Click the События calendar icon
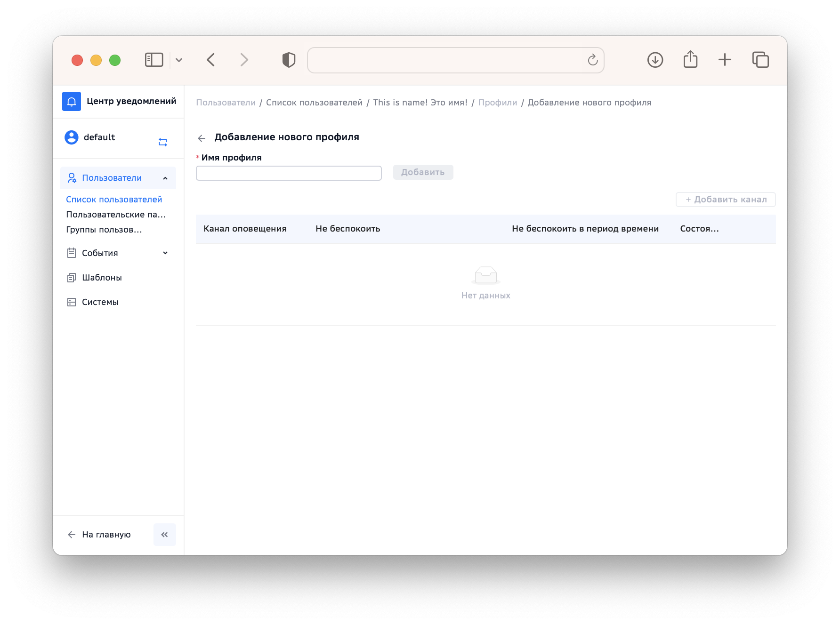Image resolution: width=840 pixels, height=625 pixels. (72, 253)
